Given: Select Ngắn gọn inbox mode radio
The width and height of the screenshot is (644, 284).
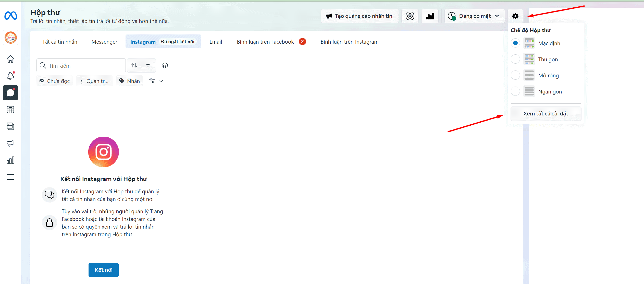Looking at the screenshot, I should pyautogui.click(x=515, y=91).
